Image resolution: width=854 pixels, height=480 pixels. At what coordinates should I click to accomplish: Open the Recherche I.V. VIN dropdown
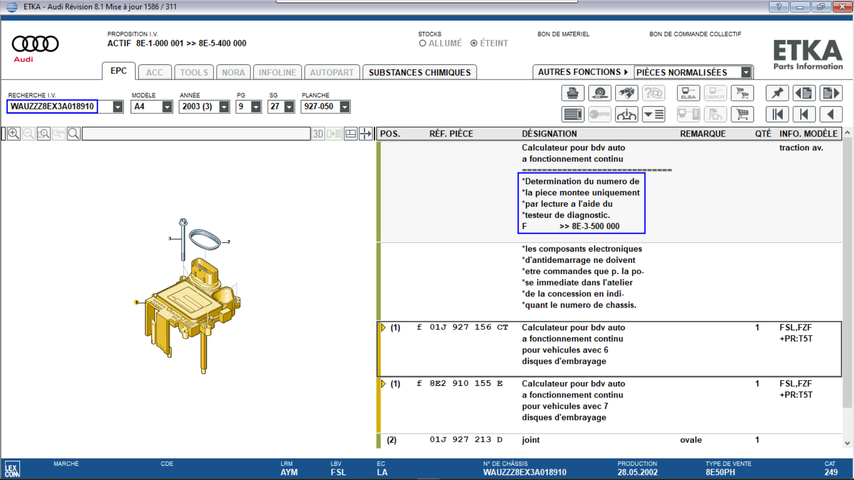[118, 107]
